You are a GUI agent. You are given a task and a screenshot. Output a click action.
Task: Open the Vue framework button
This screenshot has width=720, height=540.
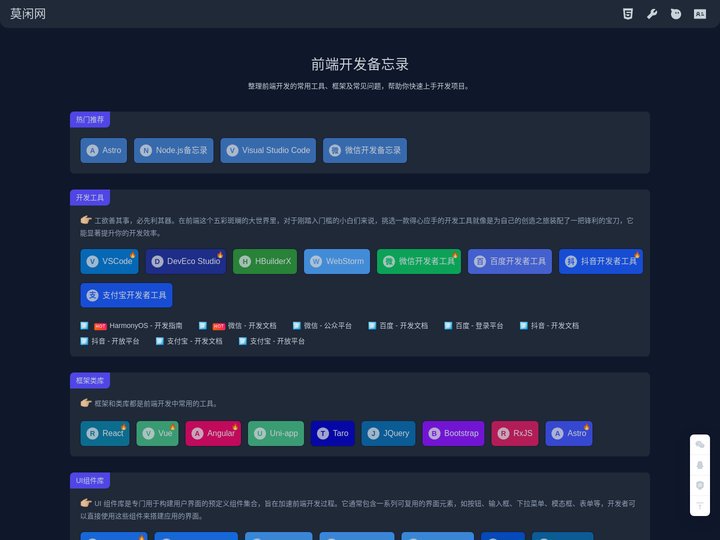158,433
